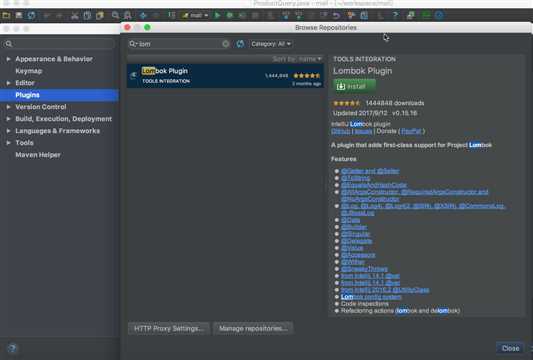Image resolution: width=533 pixels, height=360 pixels.
Task: Click the search icon in settings sidebar
Action: (x=9, y=44)
